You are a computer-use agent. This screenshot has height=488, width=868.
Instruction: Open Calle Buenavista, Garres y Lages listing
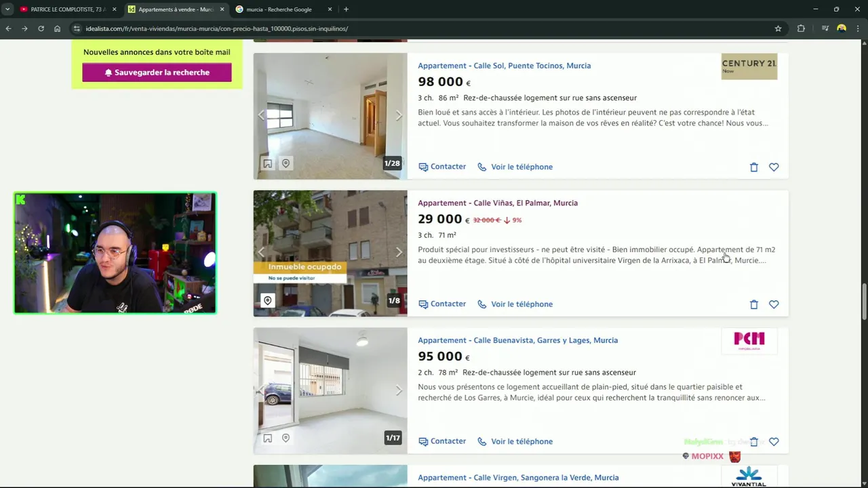tap(517, 340)
